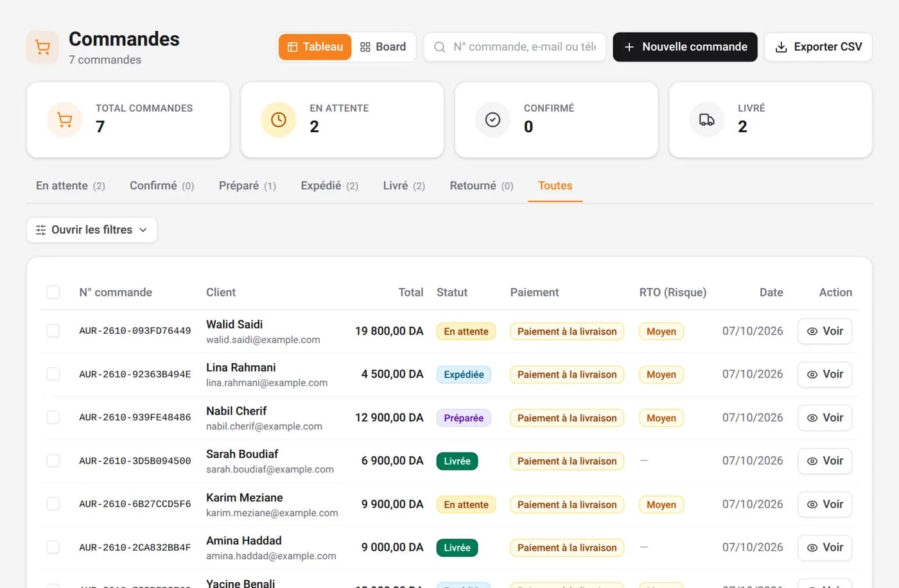The width and height of the screenshot is (899, 588).
Task: Click the table icon of the Tableau view
Action: (292, 47)
